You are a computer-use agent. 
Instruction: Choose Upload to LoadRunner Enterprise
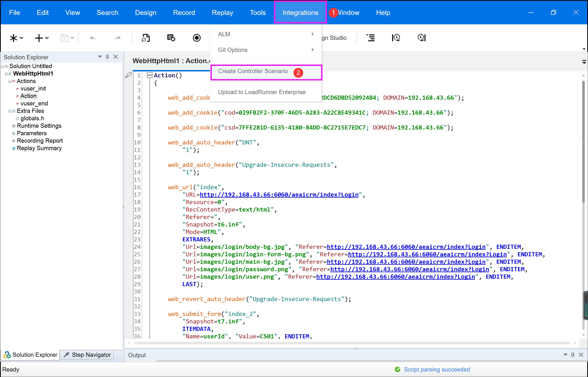coord(262,92)
